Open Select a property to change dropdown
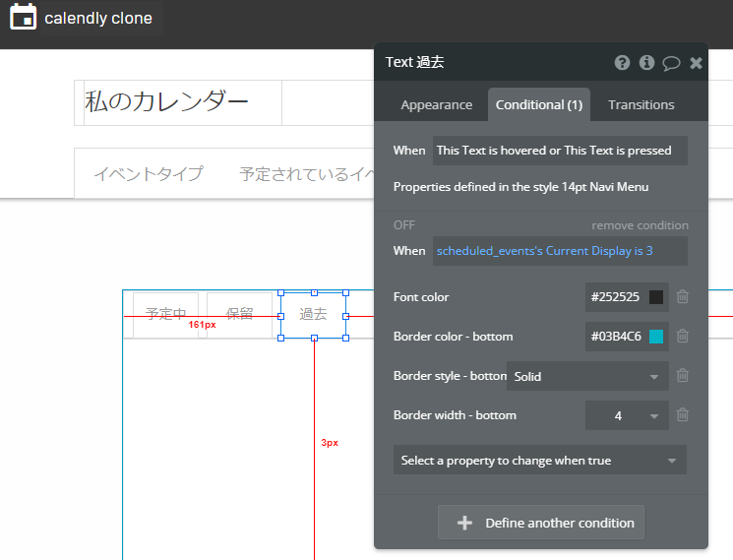Viewport: 733px width, 560px height. coord(540,460)
